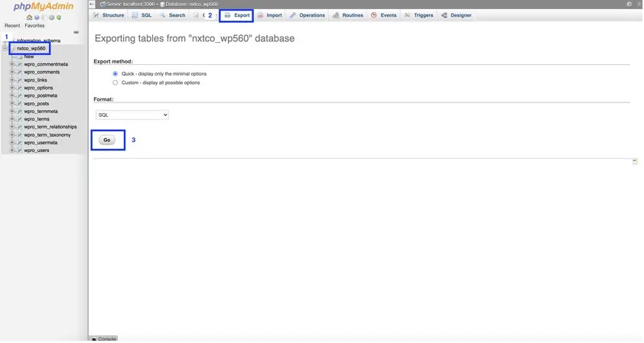Viewport: 644px width, 343px height.
Task: Open the wpro_term_relationships table
Action: pyautogui.click(x=50, y=127)
